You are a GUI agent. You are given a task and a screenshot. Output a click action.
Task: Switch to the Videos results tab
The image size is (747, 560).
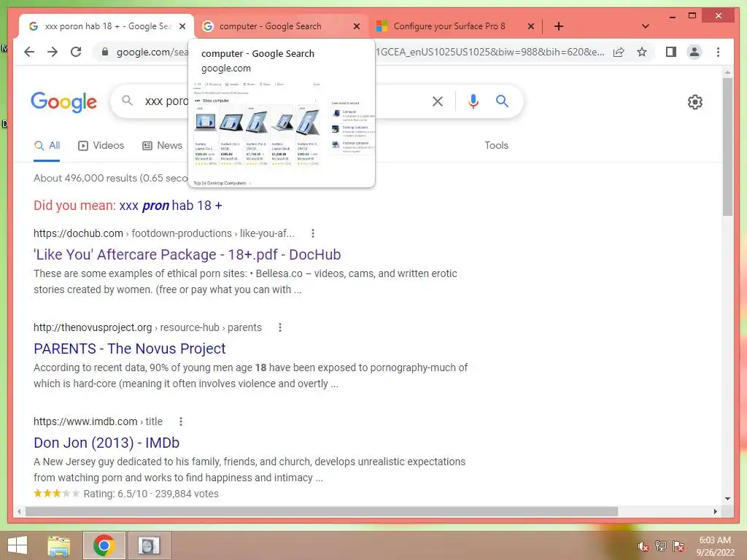click(x=101, y=146)
